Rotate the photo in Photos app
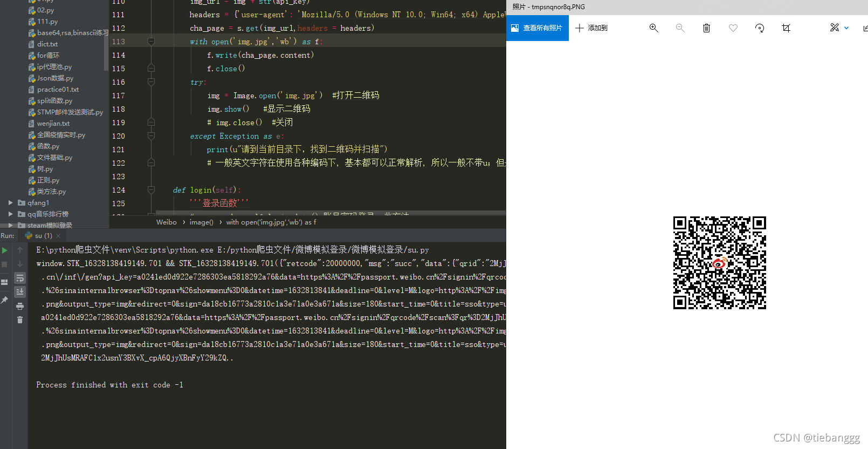The image size is (868, 449). pyautogui.click(x=760, y=28)
